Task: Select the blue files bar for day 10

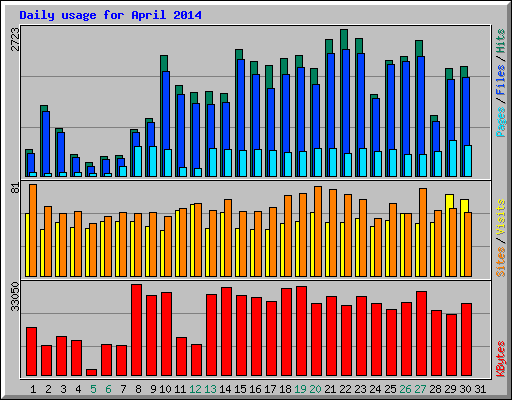Action: pyautogui.click(x=166, y=110)
